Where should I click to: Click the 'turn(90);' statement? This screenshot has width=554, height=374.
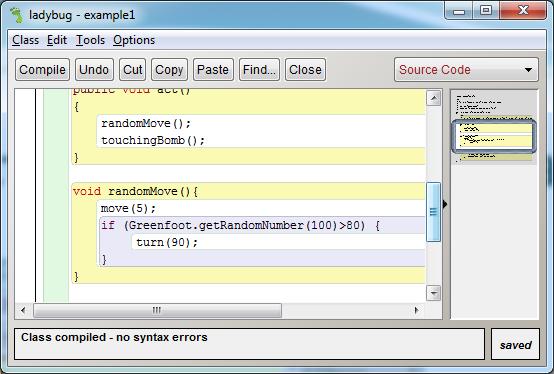(x=167, y=242)
